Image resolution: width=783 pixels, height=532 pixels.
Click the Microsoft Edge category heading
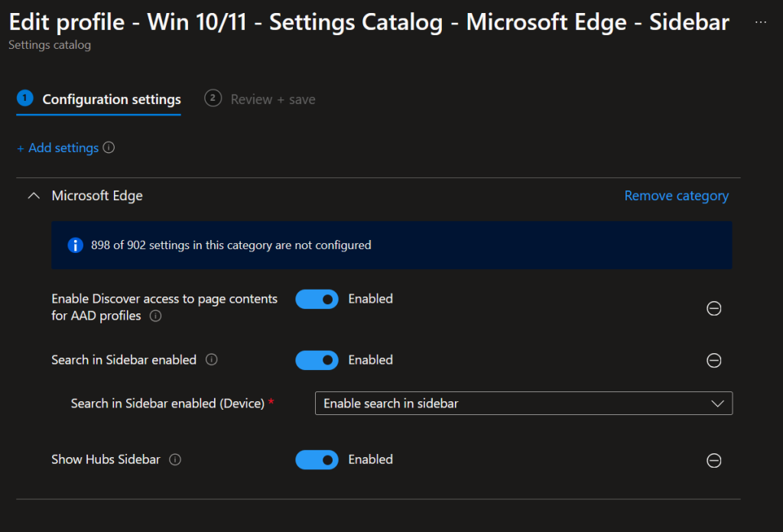[x=97, y=196]
